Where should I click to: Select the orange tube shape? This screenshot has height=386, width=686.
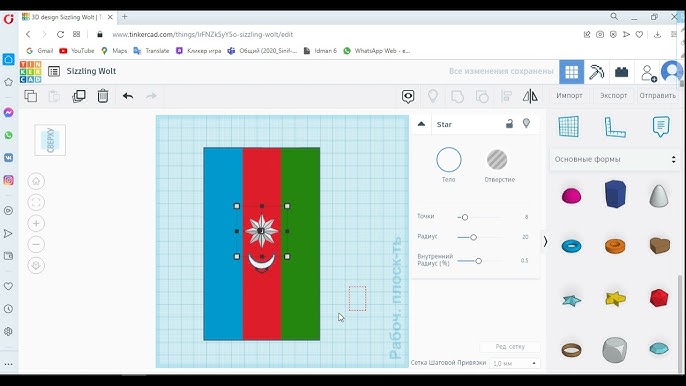615,246
